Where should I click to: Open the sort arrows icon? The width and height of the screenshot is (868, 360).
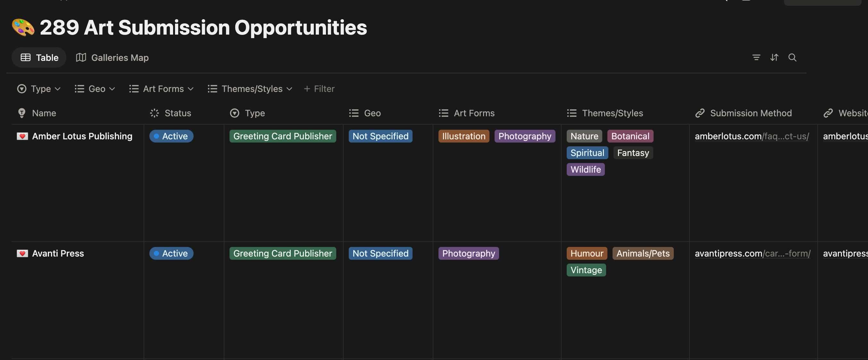pyautogui.click(x=774, y=58)
